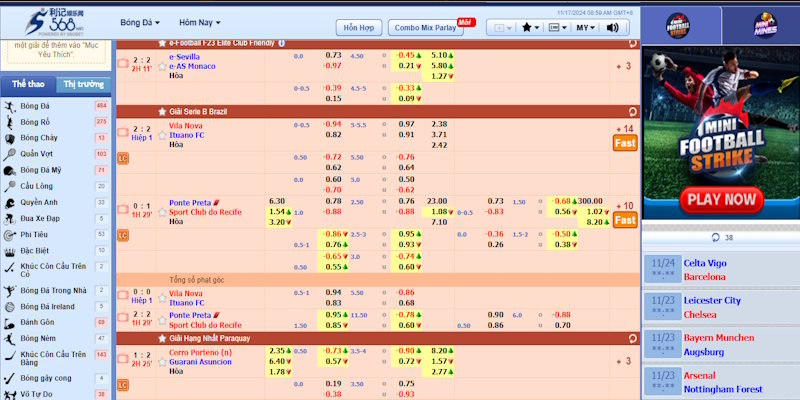Favorite the e-Sevilla vs e-AS Monaco match
The image size is (800, 400).
pos(162,66)
